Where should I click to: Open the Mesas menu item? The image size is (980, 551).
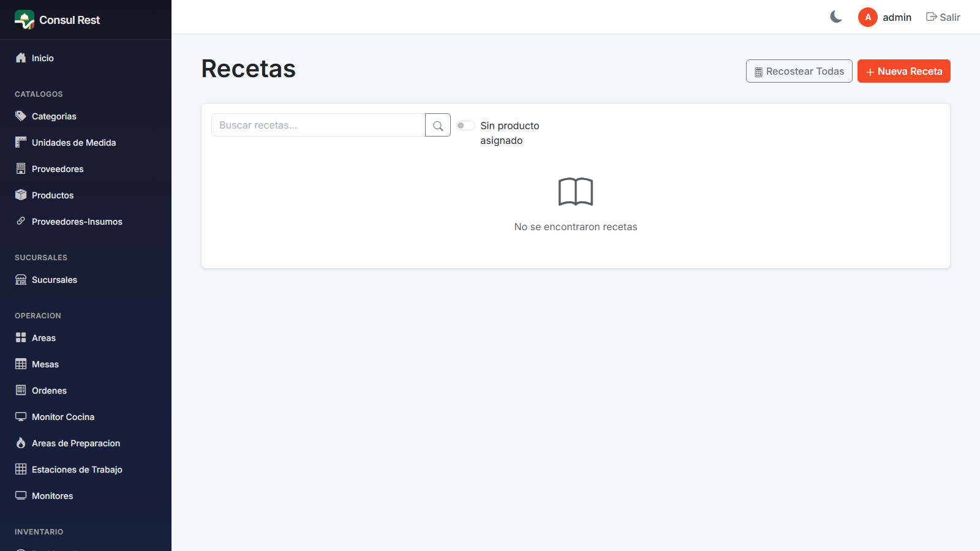(x=86, y=364)
